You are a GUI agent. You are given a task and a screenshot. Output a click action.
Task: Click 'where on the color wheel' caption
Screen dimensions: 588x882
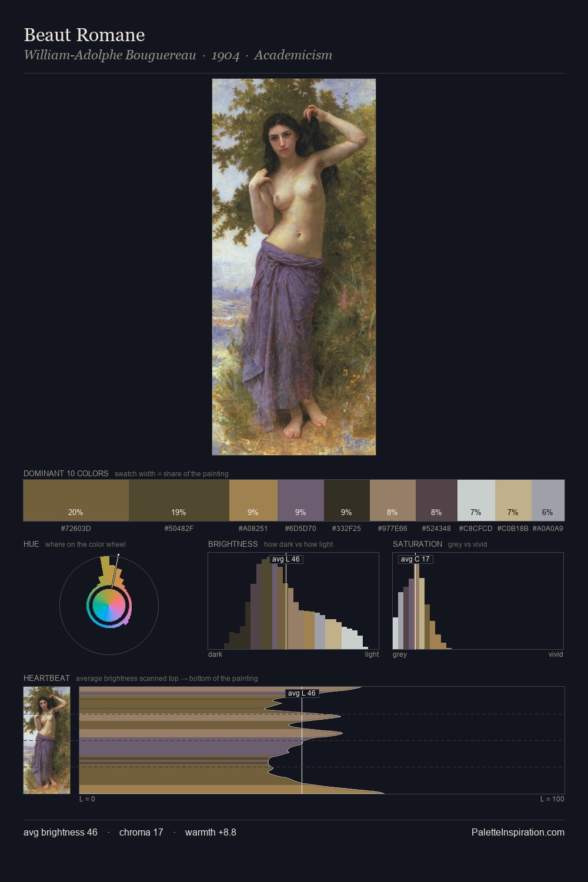point(85,544)
